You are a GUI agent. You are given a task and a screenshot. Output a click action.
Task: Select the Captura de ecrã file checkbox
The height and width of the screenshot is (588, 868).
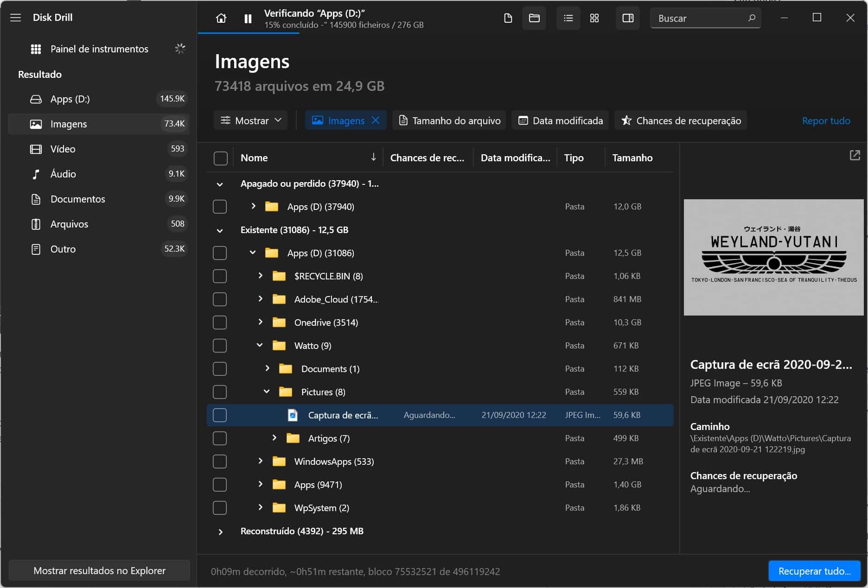tap(220, 415)
